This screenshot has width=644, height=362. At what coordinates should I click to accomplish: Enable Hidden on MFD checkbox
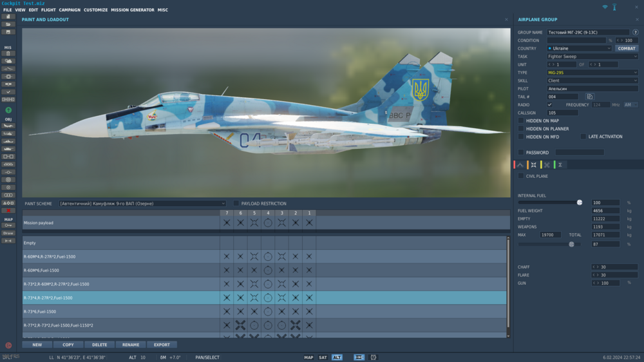[x=521, y=137]
